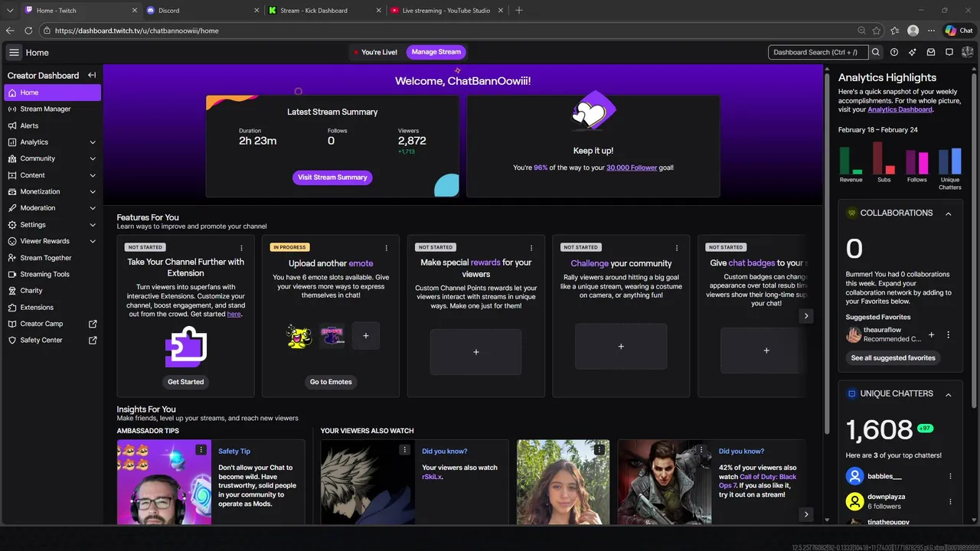The width and height of the screenshot is (980, 551).
Task: Click the Go to Emotes button
Action: tap(331, 382)
